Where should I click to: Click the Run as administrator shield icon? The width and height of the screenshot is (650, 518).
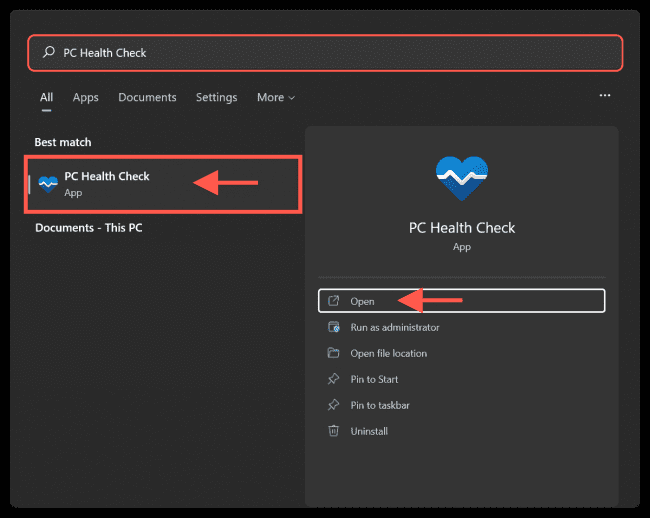334,327
